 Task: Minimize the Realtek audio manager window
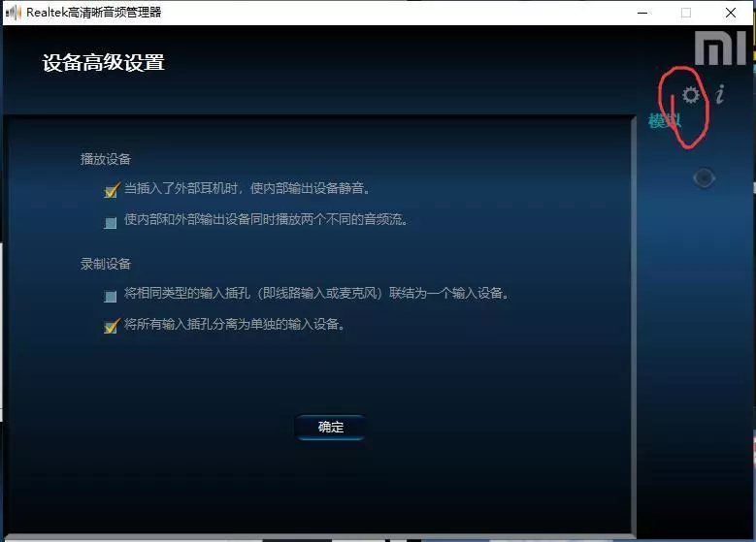(x=642, y=13)
